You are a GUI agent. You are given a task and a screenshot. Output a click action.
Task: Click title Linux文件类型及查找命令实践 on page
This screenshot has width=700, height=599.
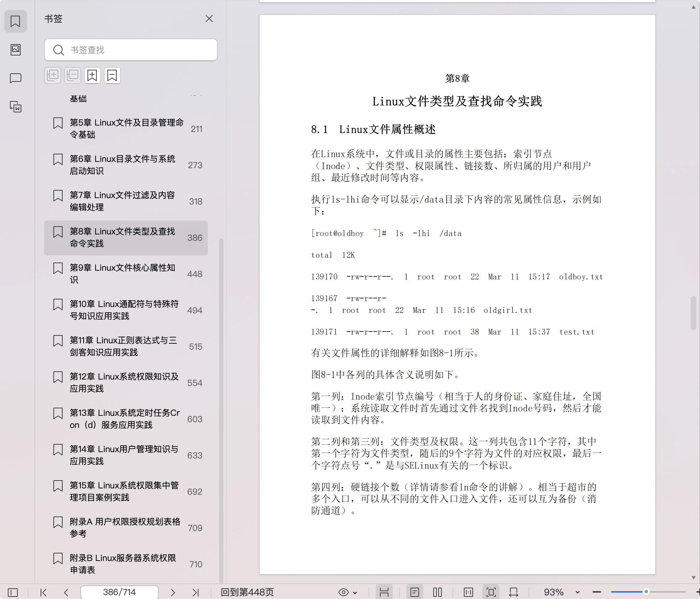click(x=457, y=101)
